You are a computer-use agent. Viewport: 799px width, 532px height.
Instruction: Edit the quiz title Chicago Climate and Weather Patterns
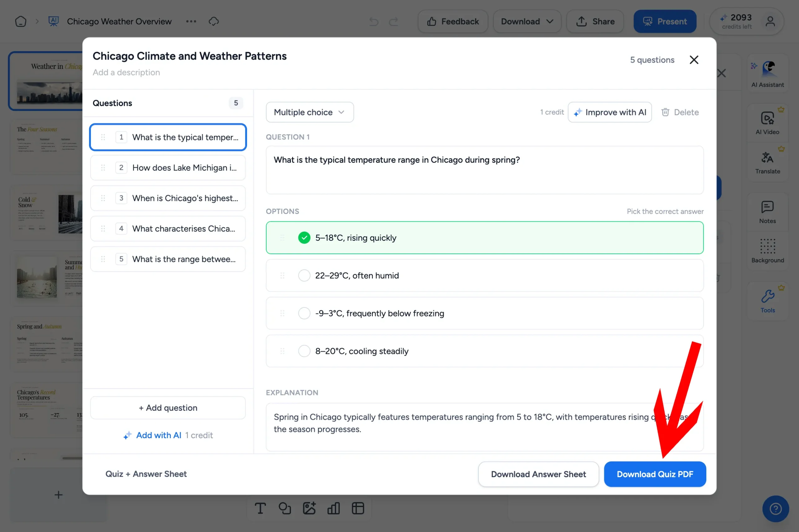pos(189,56)
